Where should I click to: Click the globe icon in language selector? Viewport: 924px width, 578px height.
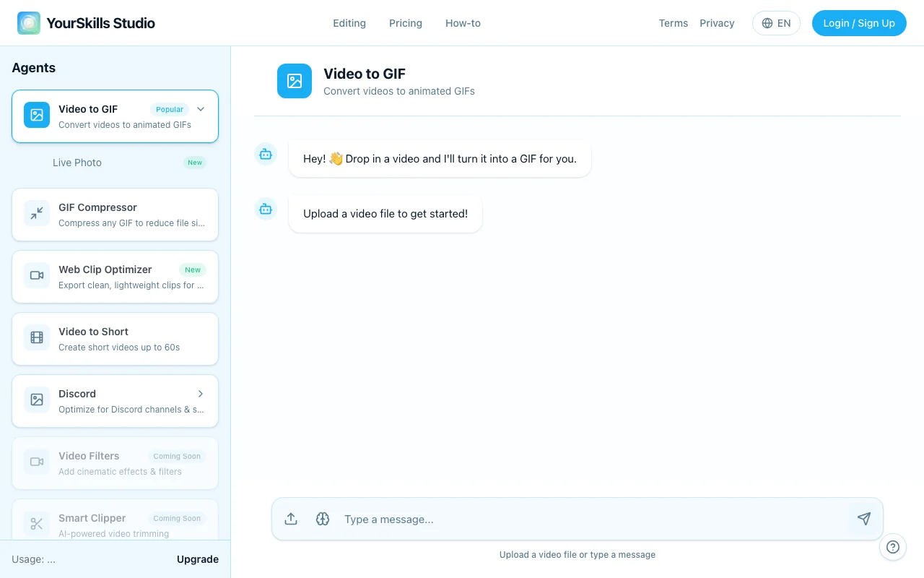point(767,23)
